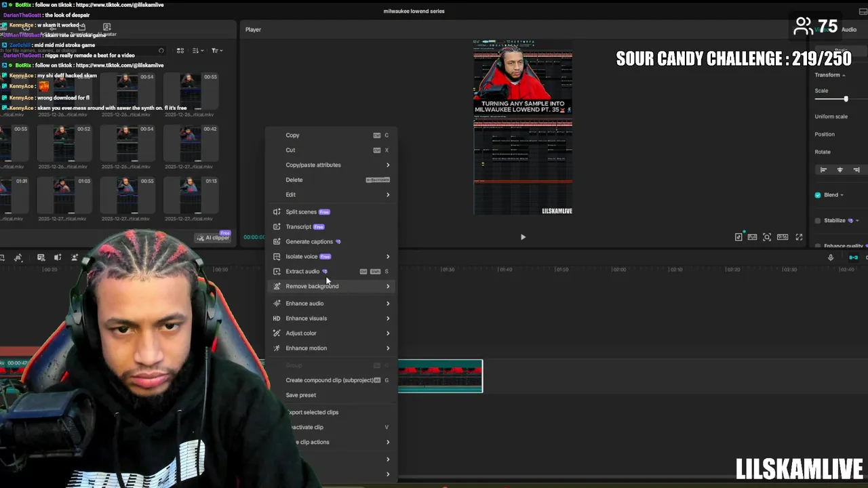868x488 pixels.
Task: Click the Remove background person icon
Action: pos(277,286)
